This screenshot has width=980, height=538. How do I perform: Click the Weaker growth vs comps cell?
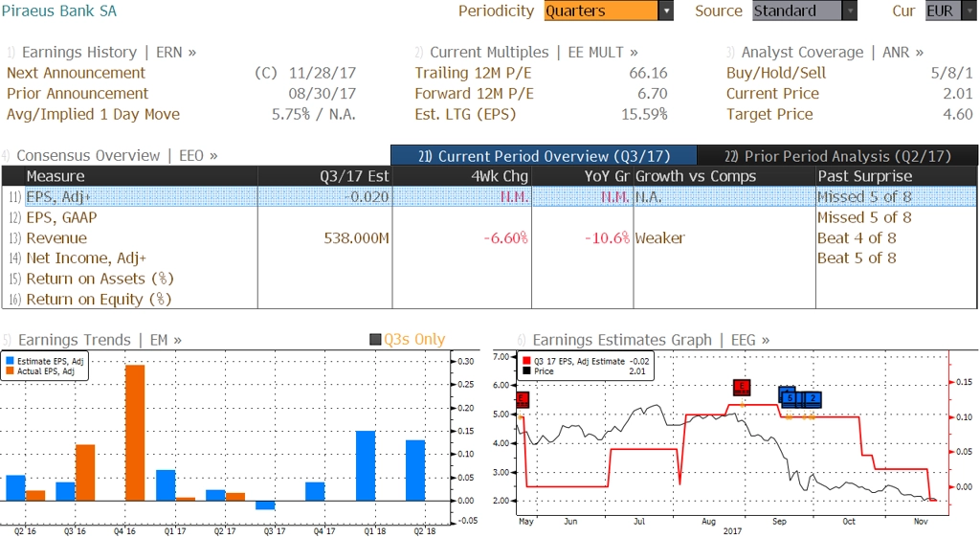pyautogui.click(x=660, y=238)
